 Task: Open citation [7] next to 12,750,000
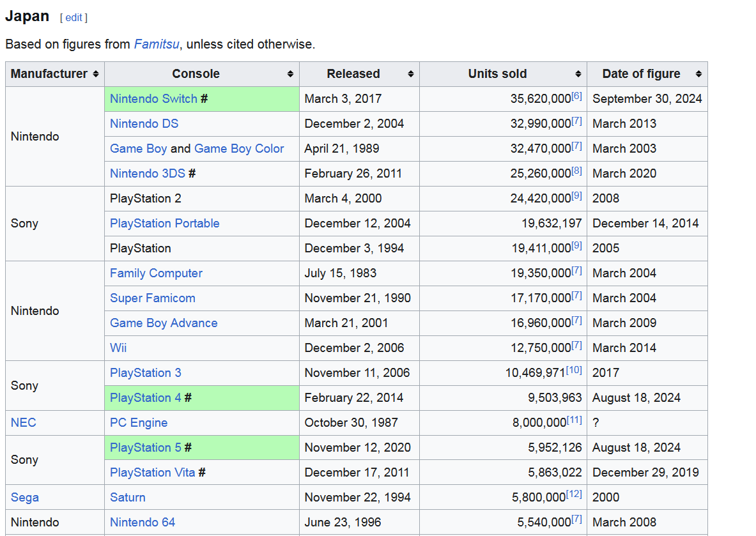[x=576, y=345]
